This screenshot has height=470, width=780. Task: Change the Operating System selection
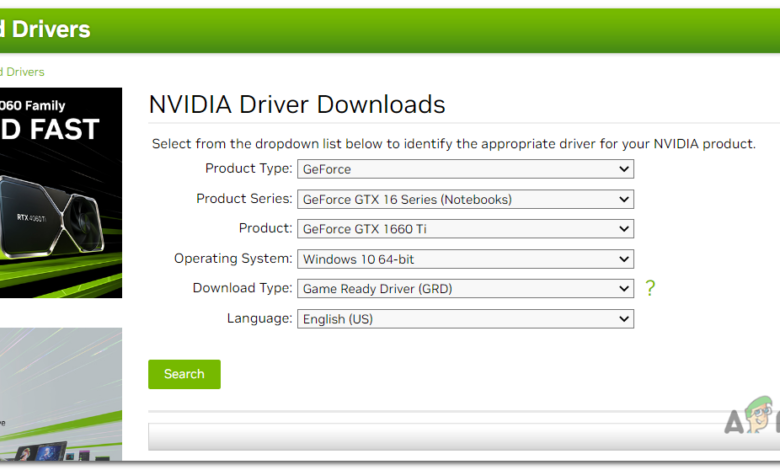[465, 259]
